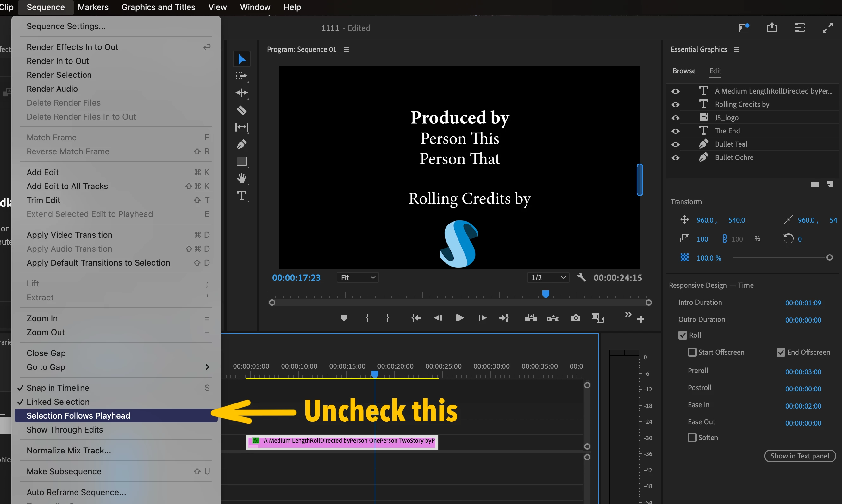This screenshot has height=504, width=842.
Task: Open the View menu
Action: (x=217, y=7)
